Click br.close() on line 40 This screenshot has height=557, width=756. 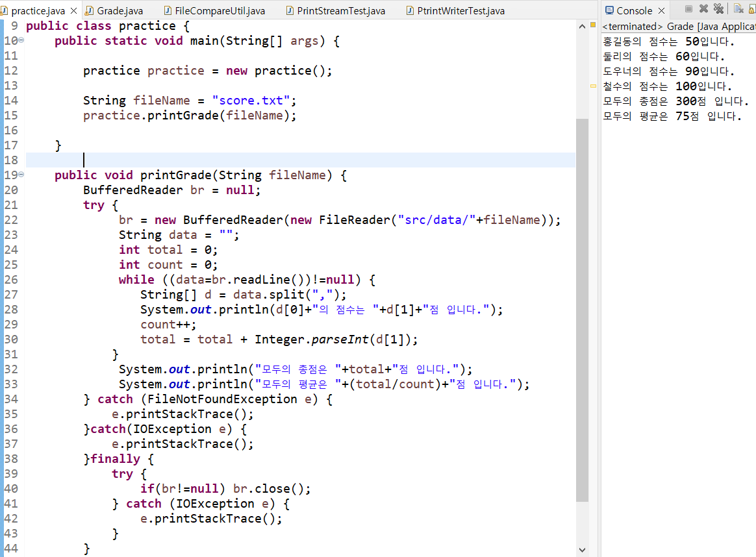(x=272, y=489)
